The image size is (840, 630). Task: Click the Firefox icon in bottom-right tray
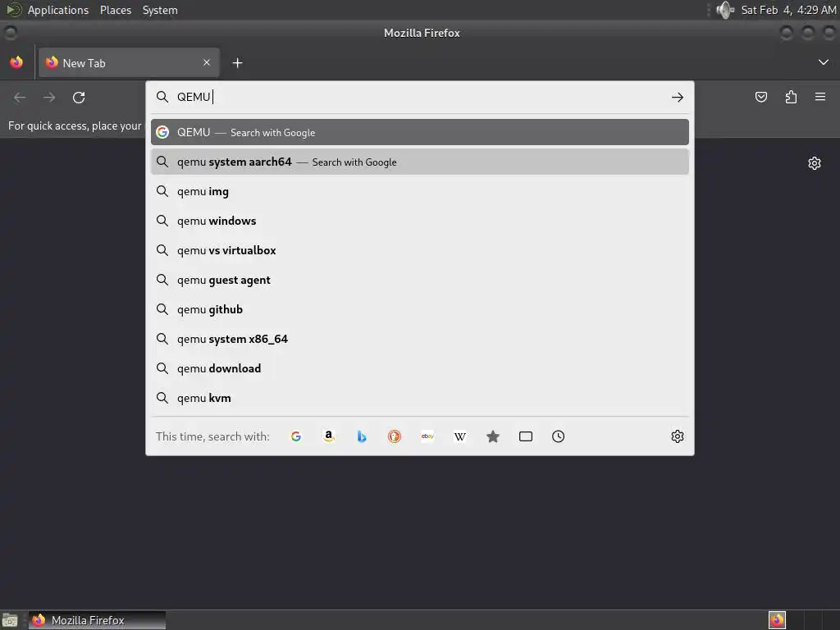point(777,620)
